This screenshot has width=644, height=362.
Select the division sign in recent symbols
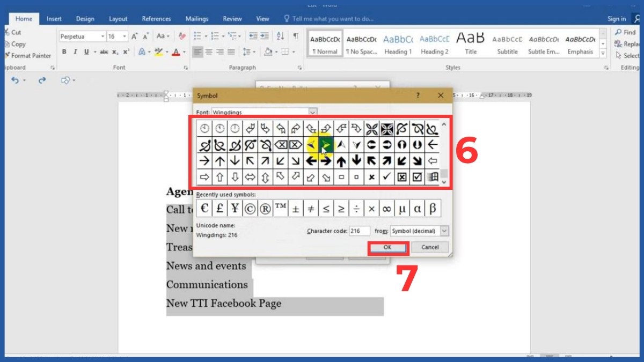[x=356, y=209]
